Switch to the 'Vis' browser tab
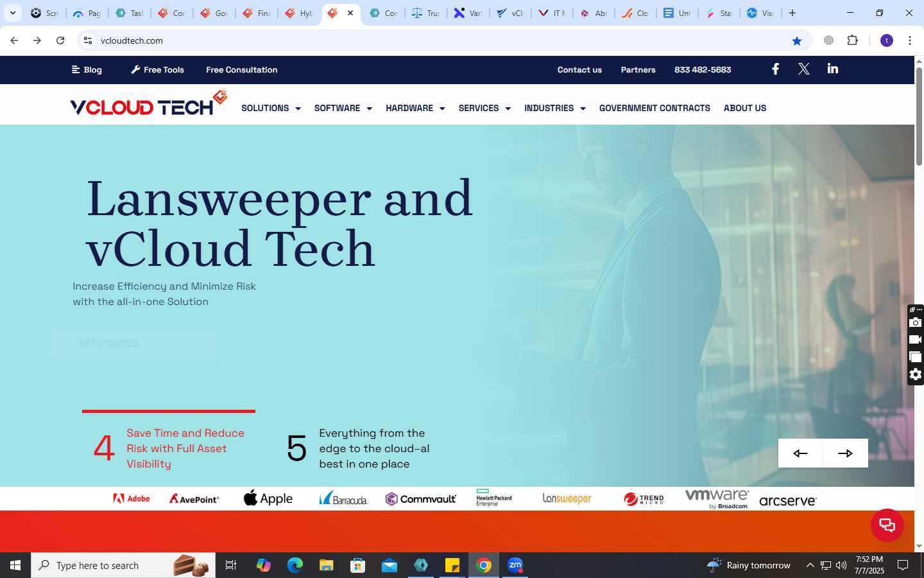This screenshot has width=924, height=578. click(760, 13)
